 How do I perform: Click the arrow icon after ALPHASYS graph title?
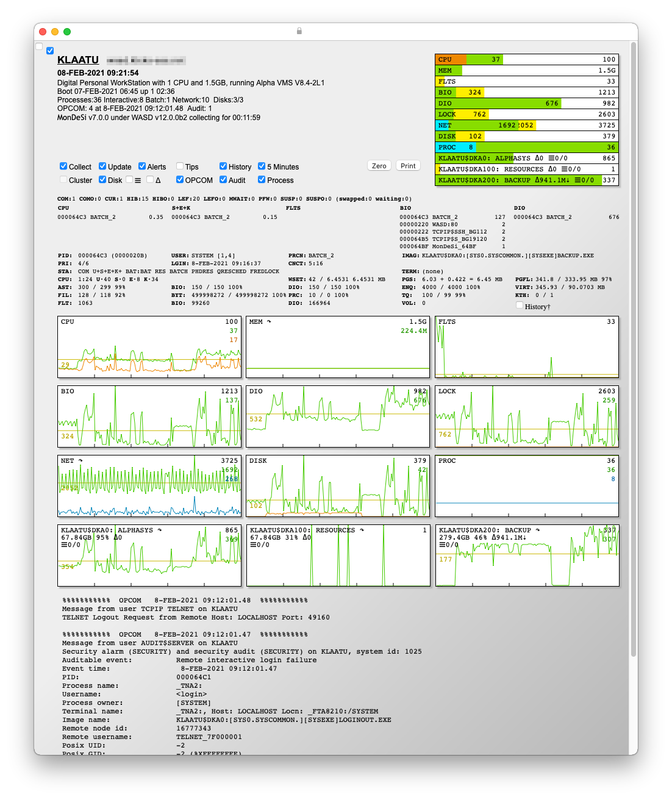click(160, 530)
